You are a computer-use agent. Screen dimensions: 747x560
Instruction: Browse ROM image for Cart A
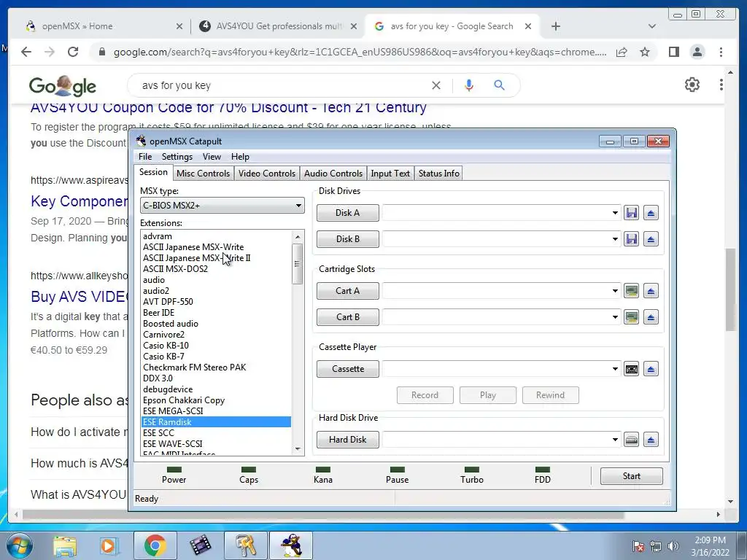(631, 291)
